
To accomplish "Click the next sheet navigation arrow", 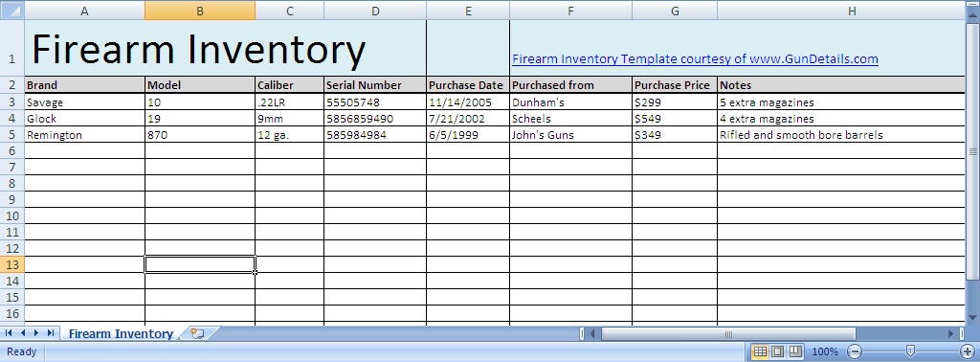I will [36, 333].
